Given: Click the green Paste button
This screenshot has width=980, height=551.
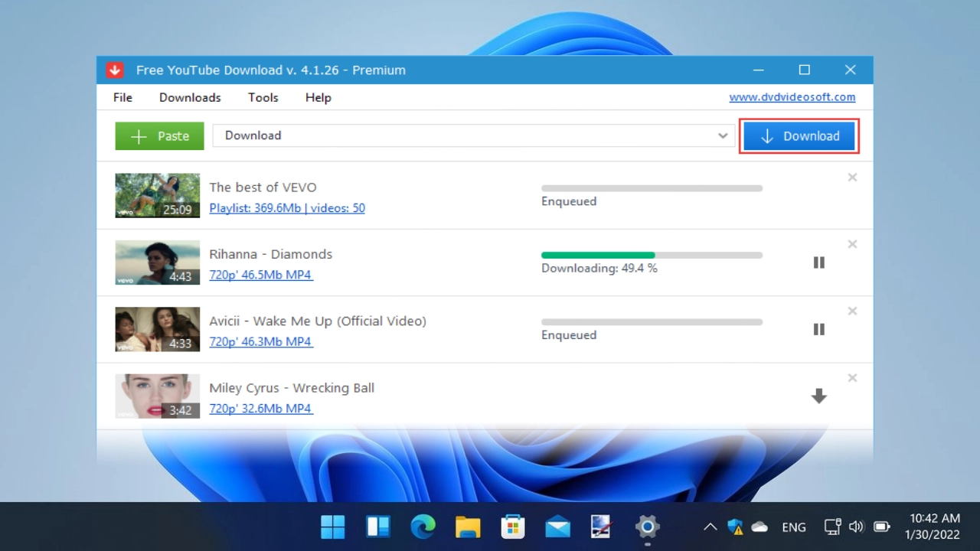Looking at the screenshot, I should (x=159, y=136).
